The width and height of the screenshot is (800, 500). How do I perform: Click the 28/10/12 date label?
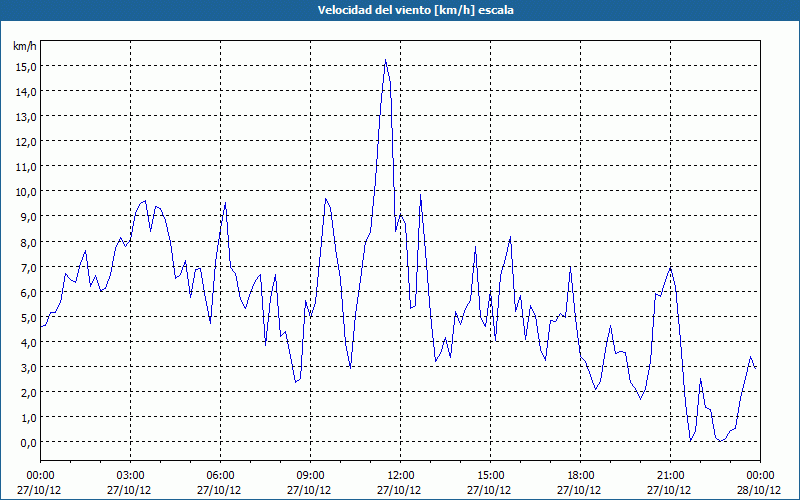(x=759, y=490)
